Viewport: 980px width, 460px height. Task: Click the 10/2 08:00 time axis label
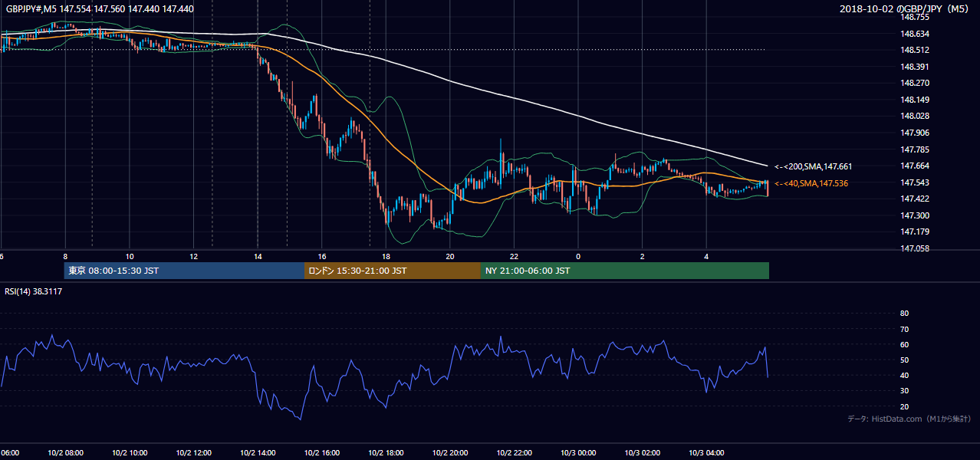click(x=65, y=453)
